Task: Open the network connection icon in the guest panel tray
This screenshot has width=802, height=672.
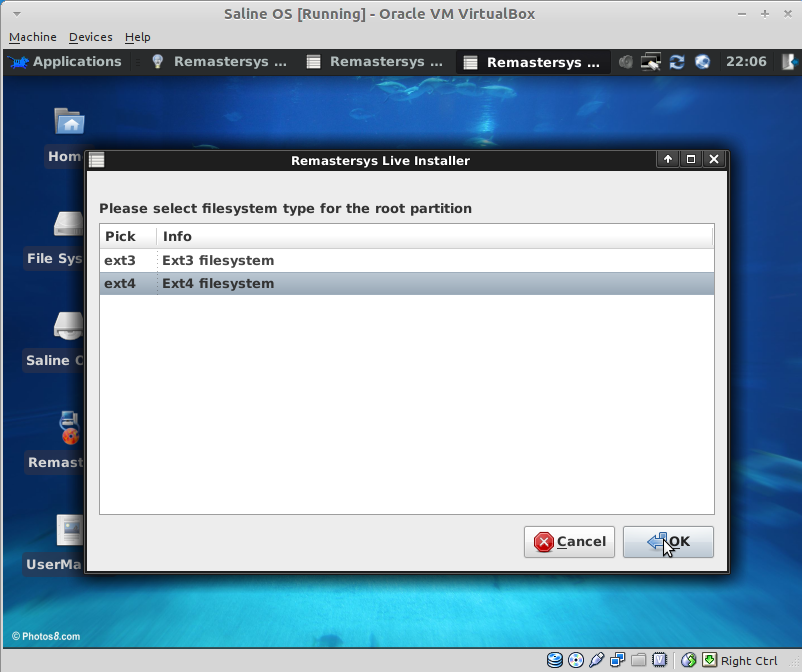Action: pos(651,62)
